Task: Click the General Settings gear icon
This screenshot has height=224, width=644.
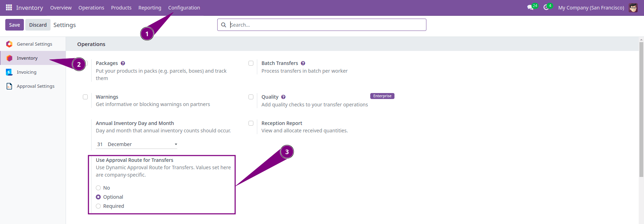Action: click(9, 44)
